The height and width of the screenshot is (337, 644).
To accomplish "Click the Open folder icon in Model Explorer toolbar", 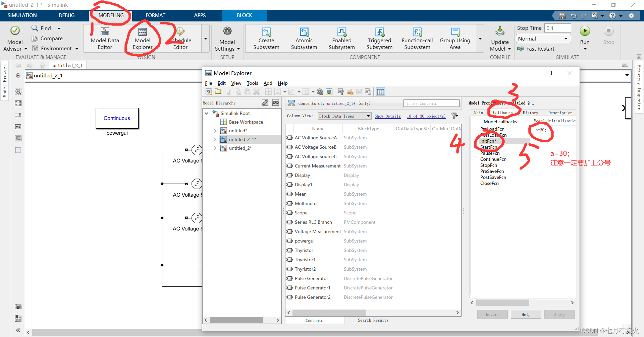I will (x=218, y=91).
